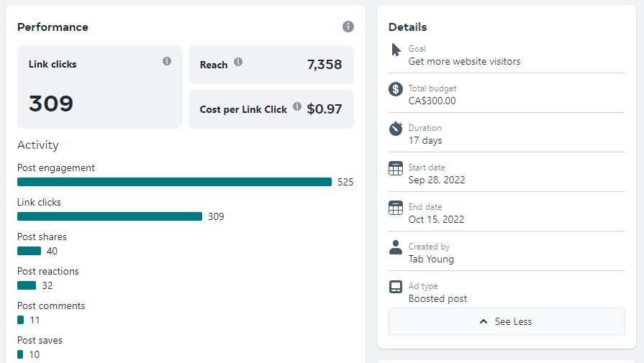Click the Ad type boosted post icon

click(x=396, y=287)
